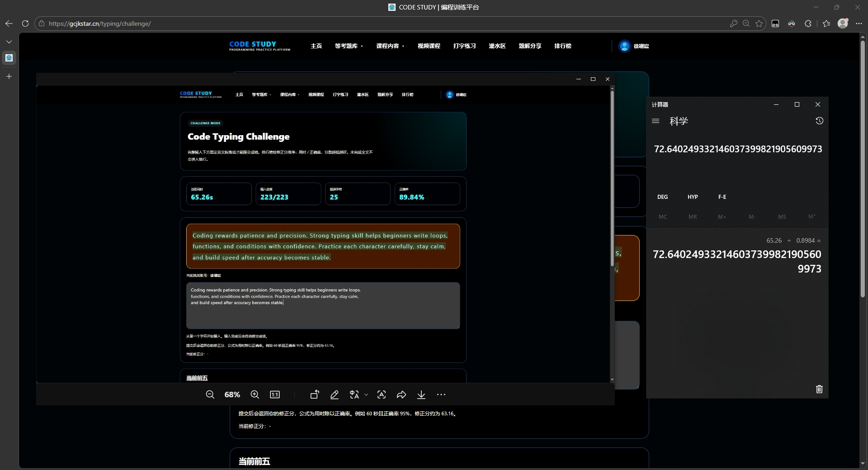The height and width of the screenshot is (470, 868).
Task: Open calculator history
Action: tap(819, 121)
